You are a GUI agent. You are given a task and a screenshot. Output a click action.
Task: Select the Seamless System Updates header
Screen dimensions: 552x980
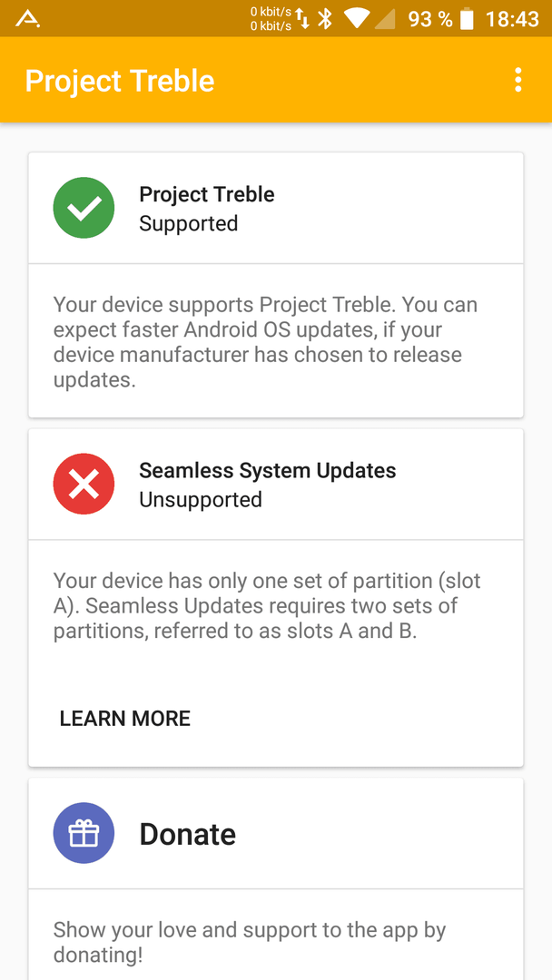[276, 484]
